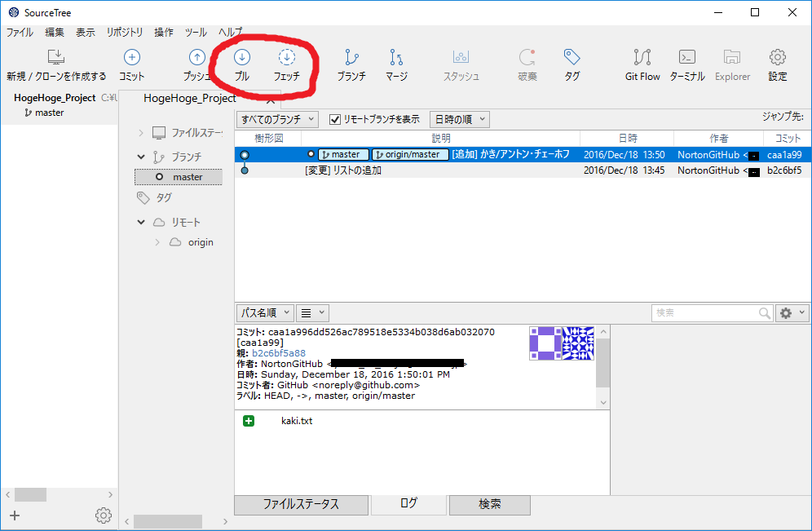Open the Tools (ツール) menu

[x=196, y=32]
